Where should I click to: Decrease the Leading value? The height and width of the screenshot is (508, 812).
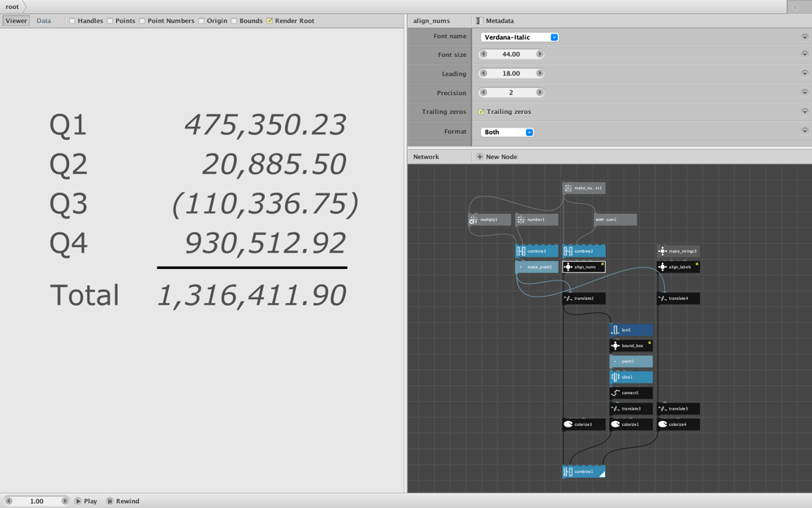(484, 73)
